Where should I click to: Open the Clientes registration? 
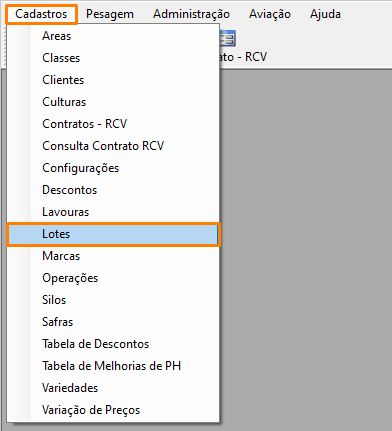pos(113,80)
